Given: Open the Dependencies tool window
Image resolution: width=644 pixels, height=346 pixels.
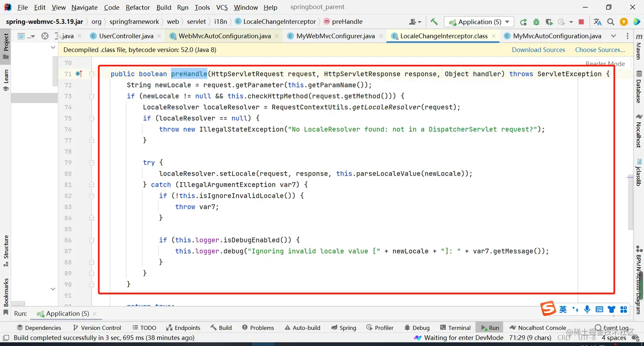Looking at the screenshot, I should click(39, 328).
